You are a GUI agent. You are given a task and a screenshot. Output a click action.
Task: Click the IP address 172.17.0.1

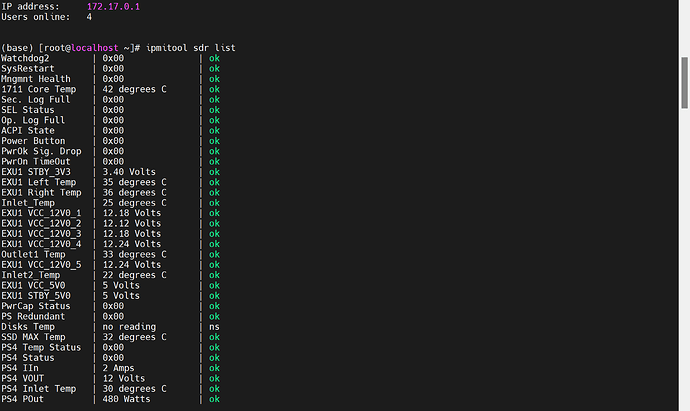113,6
